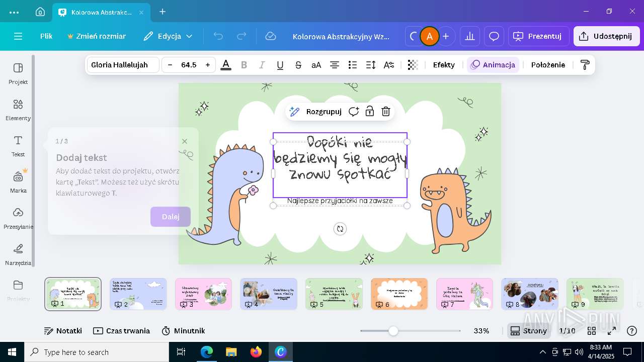
Task: Click Rozgrupuj in floating toolbar
Action: (x=324, y=112)
